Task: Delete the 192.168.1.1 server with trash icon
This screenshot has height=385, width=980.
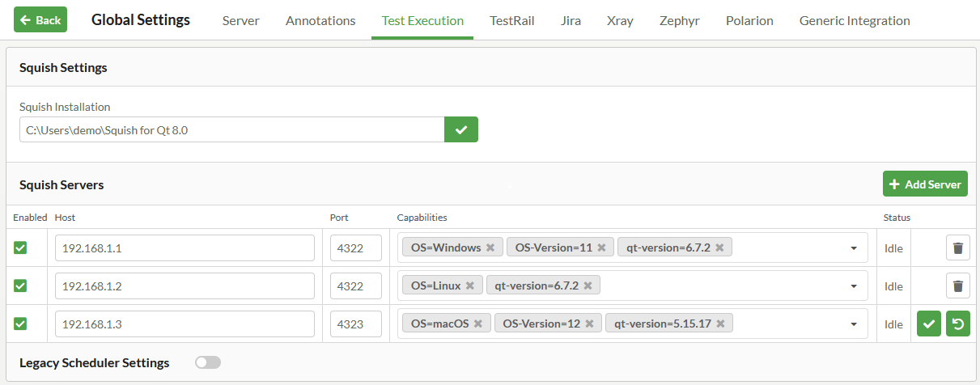Action: click(957, 247)
